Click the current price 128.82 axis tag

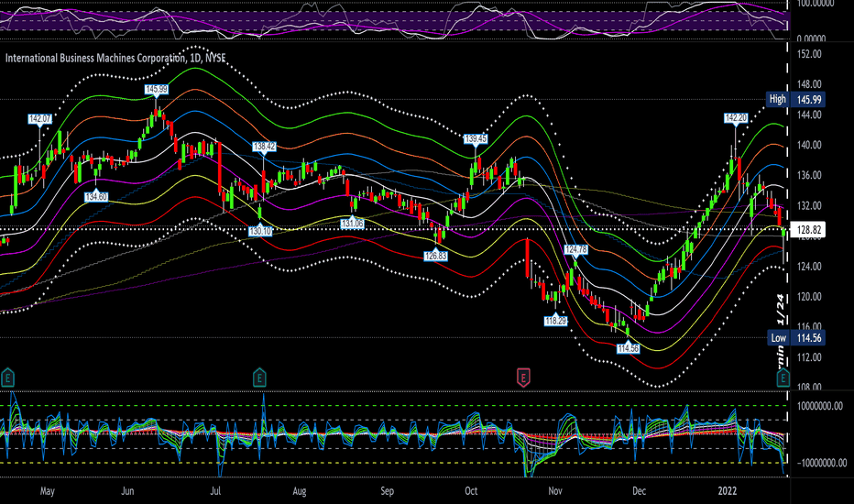click(x=809, y=230)
